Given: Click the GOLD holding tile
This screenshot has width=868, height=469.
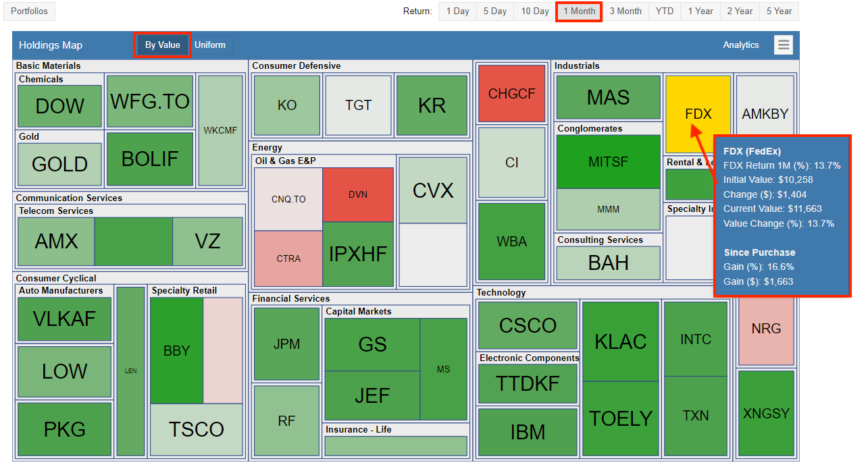Looking at the screenshot, I should [x=60, y=164].
